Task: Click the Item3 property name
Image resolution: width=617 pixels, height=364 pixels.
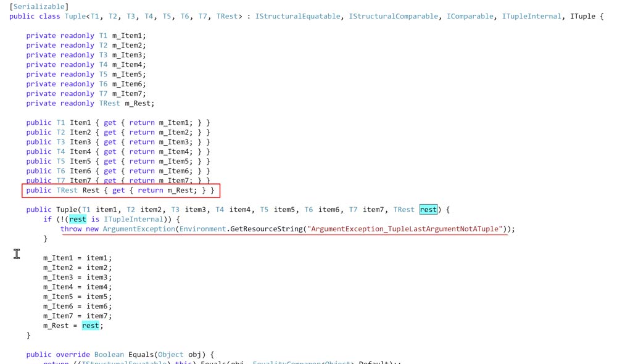Action: click(80, 142)
